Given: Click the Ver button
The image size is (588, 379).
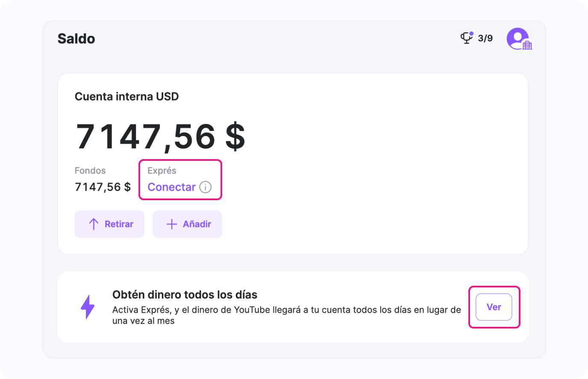Looking at the screenshot, I should click(x=494, y=307).
